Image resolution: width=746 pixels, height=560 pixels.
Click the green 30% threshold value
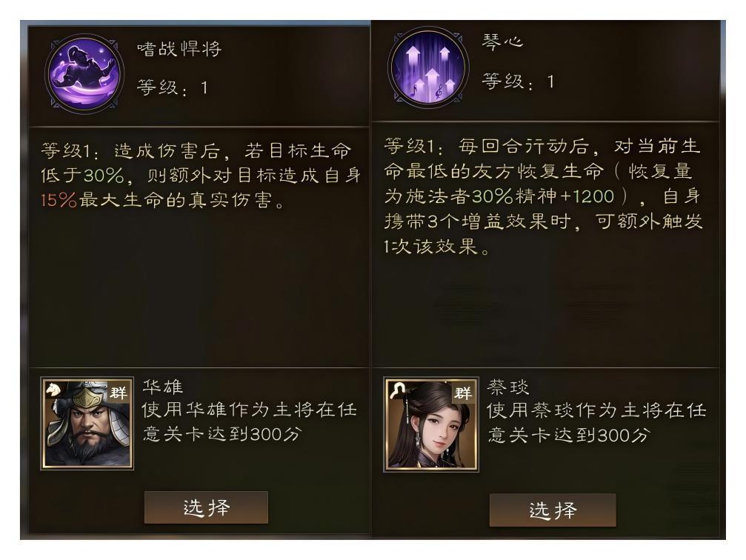tap(104, 176)
